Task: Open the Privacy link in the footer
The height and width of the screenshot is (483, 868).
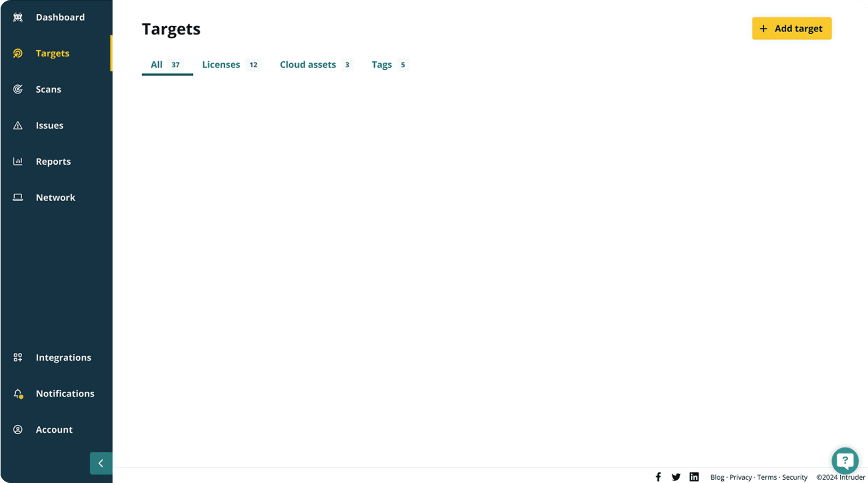Action: [741, 477]
